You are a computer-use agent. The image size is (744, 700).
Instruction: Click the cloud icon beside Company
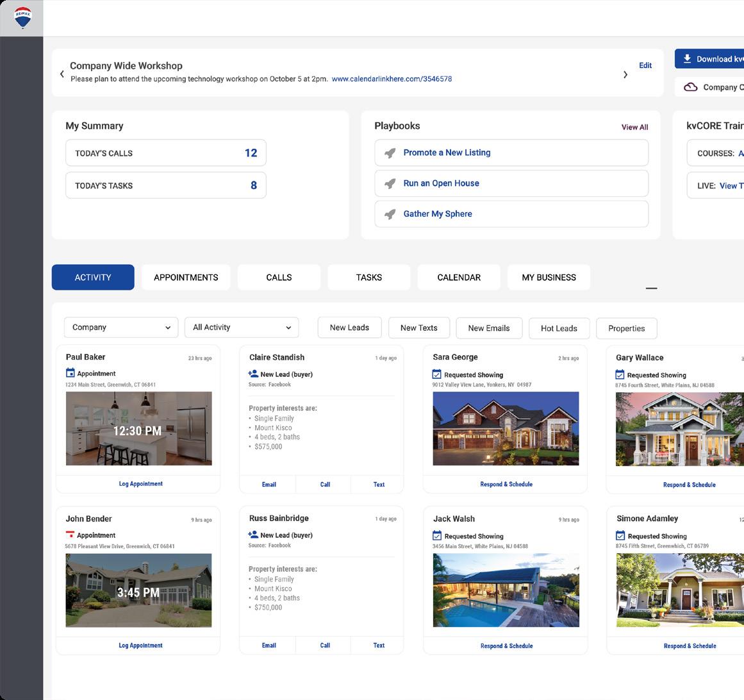690,87
